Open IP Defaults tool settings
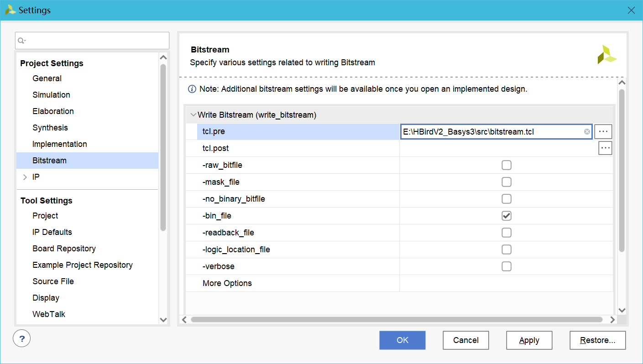This screenshot has width=643, height=364. 52,232
